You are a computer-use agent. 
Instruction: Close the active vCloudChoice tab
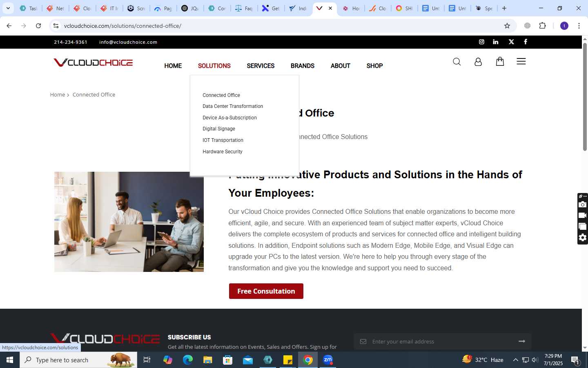[x=330, y=8]
